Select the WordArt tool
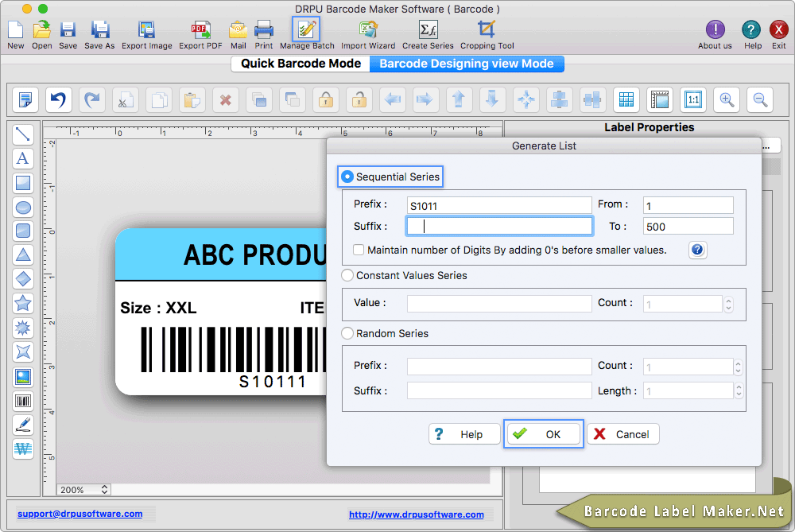The height and width of the screenshot is (532, 795). click(23, 449)
